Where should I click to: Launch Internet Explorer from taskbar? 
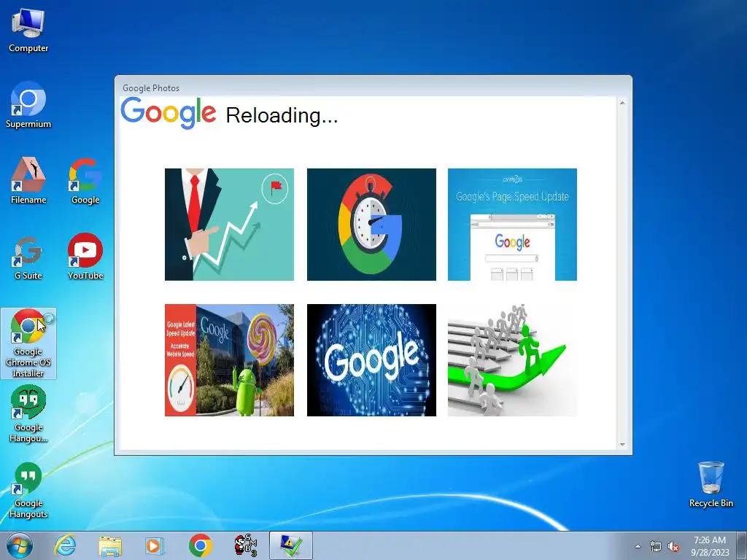(65, 545)
